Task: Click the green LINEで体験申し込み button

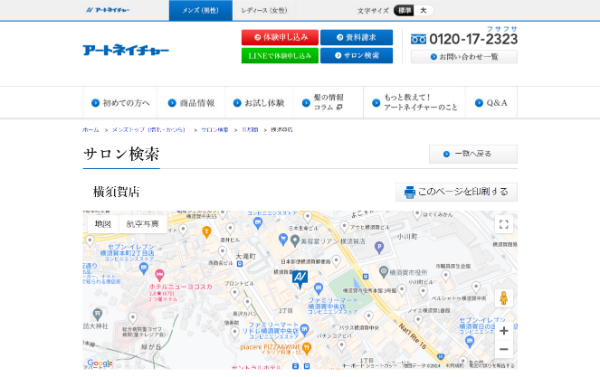Action: click(280, 55)
